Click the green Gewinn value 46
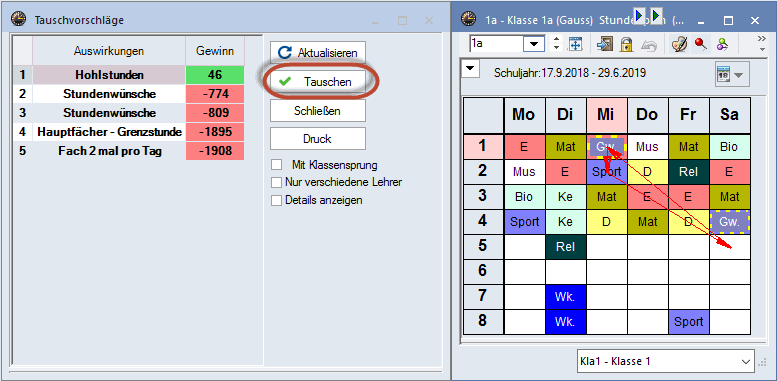The width and height of the screenshot is (777, 381). [215, 75]
